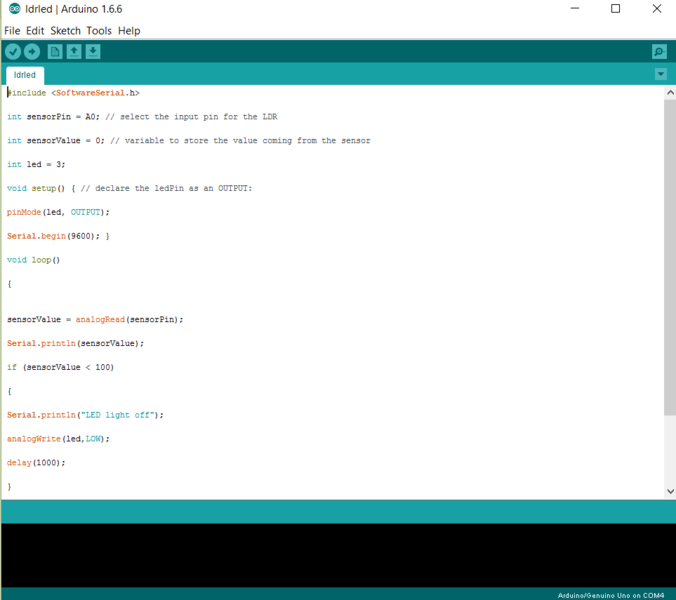Select the ldrled sketch tab
Viewport: 676px width, 600px height.
click(25, 75)
